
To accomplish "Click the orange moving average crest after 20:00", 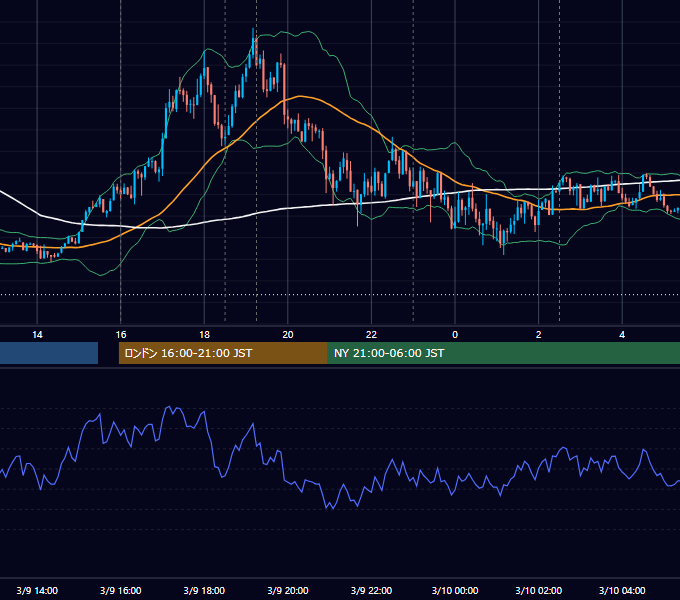I will coord(299,96).
